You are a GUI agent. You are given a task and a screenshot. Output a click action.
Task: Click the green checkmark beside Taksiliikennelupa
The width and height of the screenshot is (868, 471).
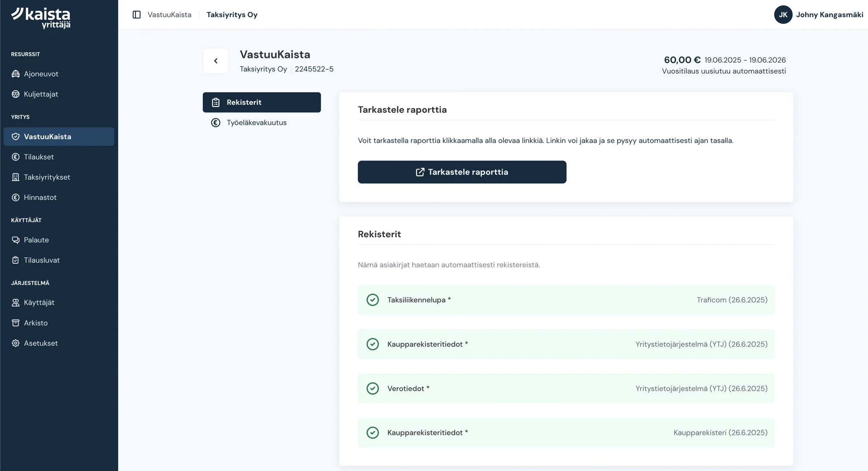pos(372,300)
